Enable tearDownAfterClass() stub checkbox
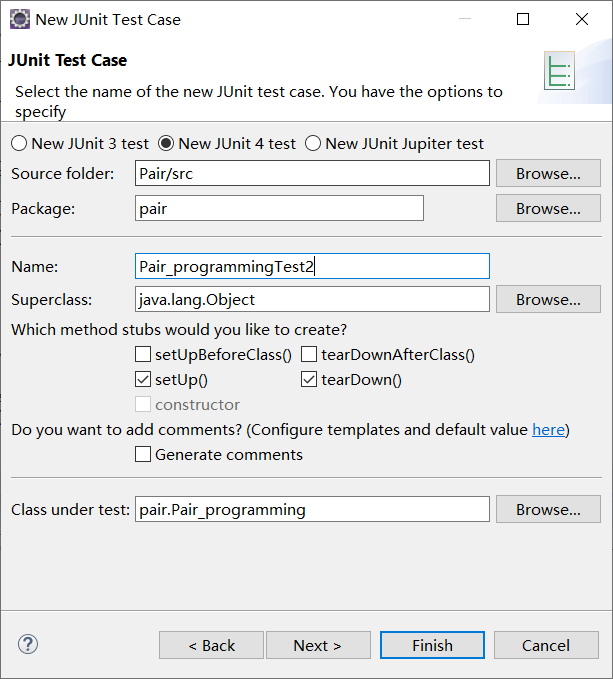Screen dimensions: 613x679 (309, 354)
